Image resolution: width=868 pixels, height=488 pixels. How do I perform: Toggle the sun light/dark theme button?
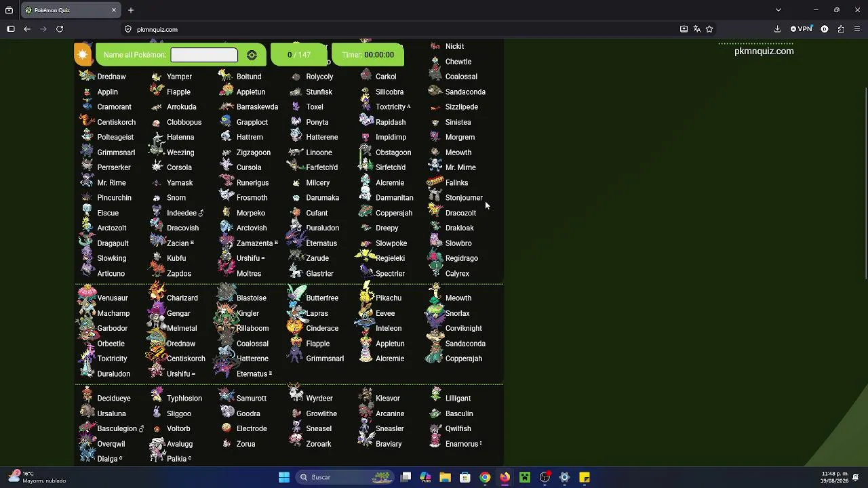click(x=83, y=55)
